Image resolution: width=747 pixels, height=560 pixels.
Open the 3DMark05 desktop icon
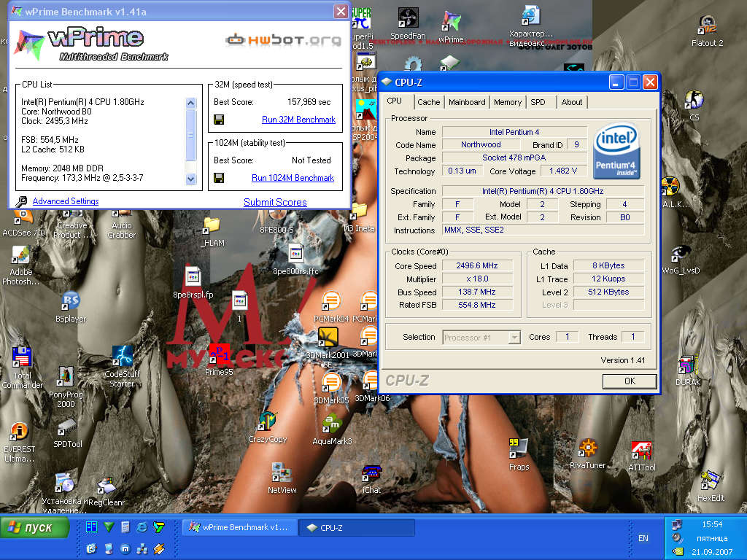tap(331, 388)
